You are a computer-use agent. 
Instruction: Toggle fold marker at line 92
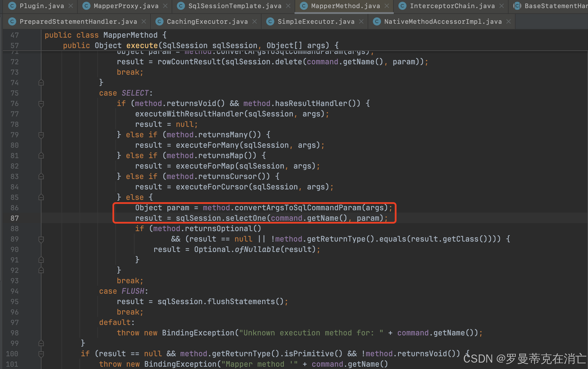click(41, 270)
